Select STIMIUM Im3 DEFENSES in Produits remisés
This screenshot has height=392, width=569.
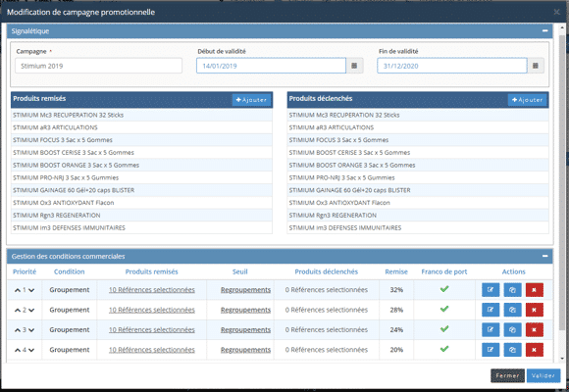[141, 227]
